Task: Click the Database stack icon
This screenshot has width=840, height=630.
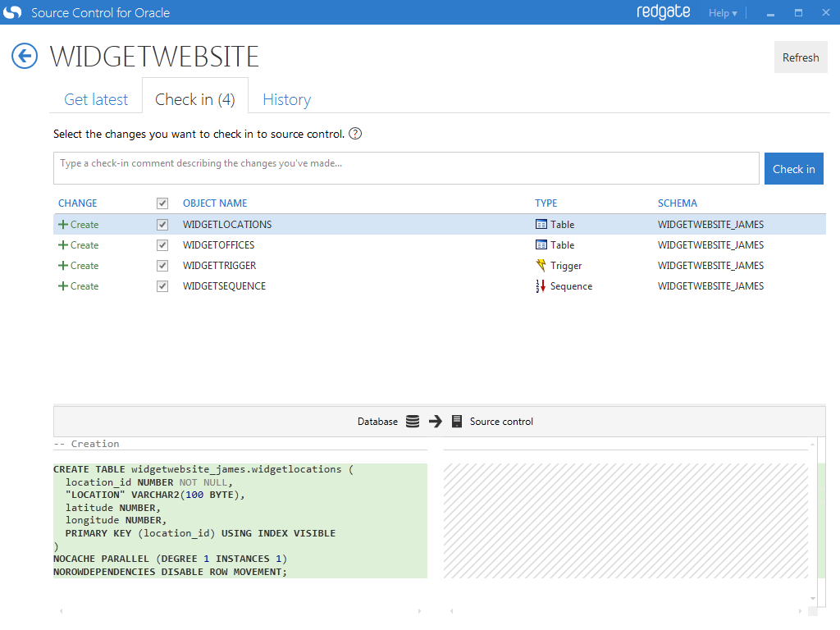Action: coord(413,421)
